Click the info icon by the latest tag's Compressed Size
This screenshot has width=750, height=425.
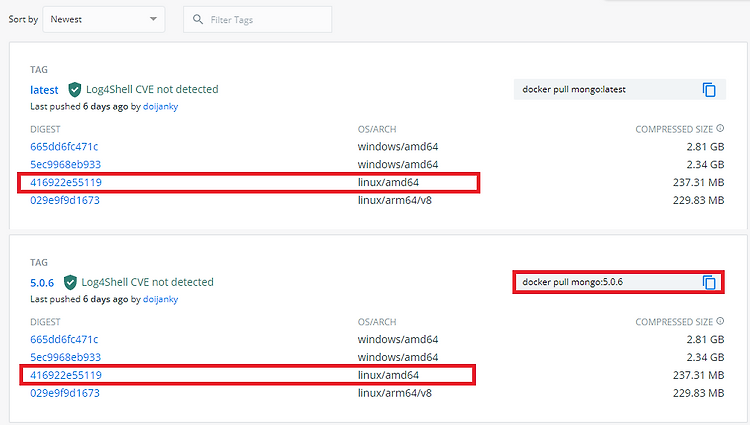(x=720, y=128)
